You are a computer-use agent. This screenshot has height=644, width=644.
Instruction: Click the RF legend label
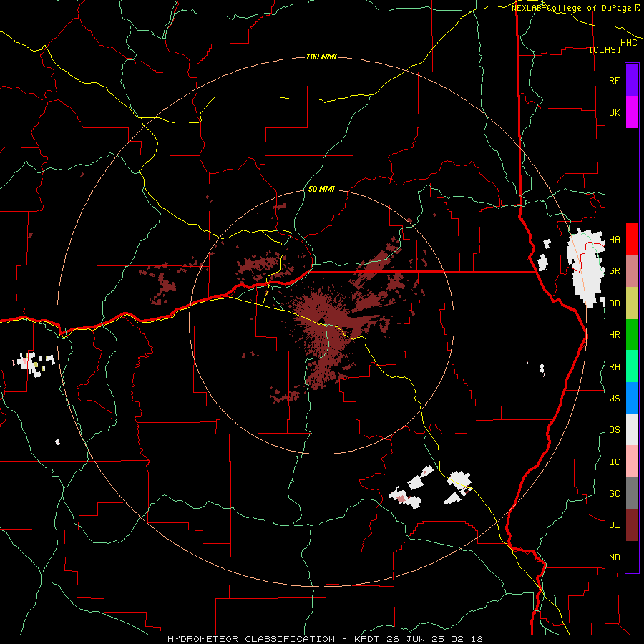614,80
